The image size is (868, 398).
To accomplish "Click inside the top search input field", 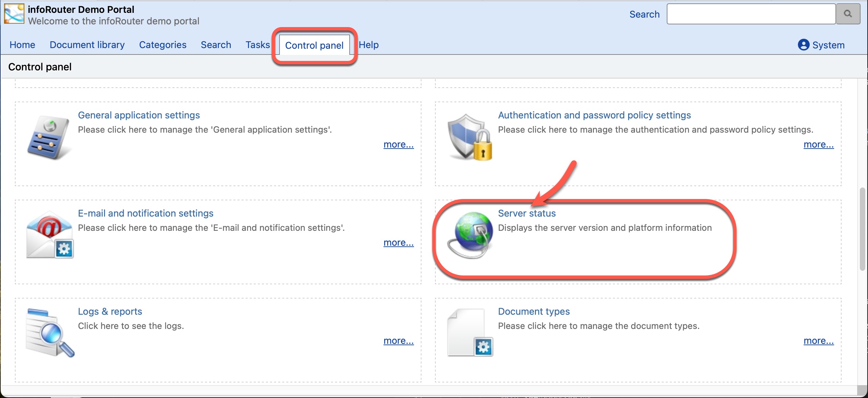I will (x=751, y=14).
